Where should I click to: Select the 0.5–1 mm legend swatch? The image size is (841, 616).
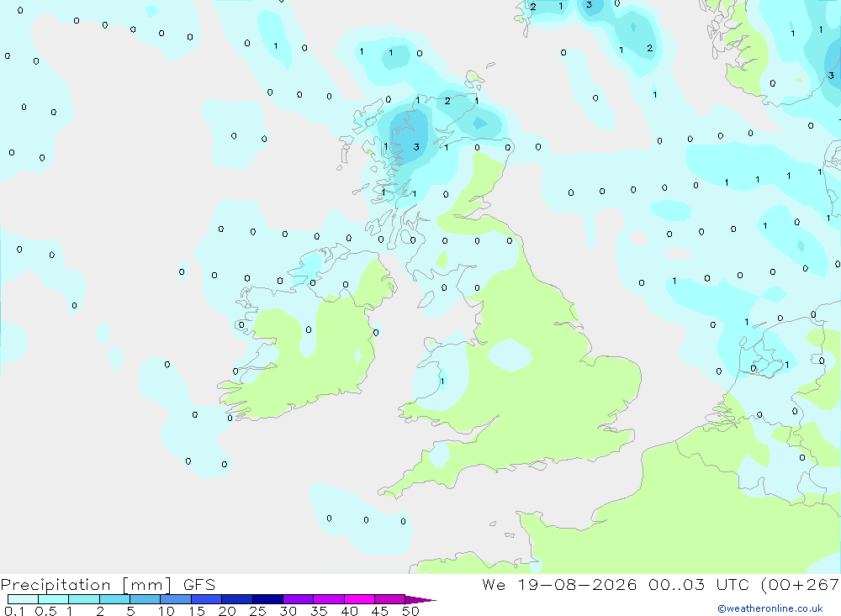[53, 599]
